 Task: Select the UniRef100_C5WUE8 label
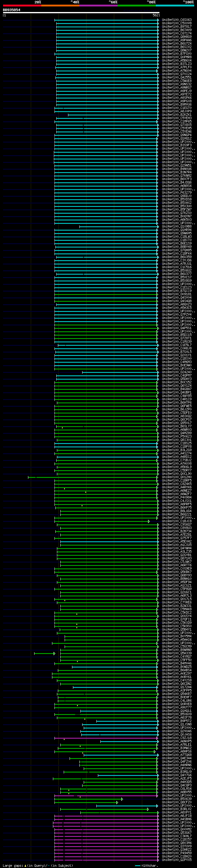[177, 81]
